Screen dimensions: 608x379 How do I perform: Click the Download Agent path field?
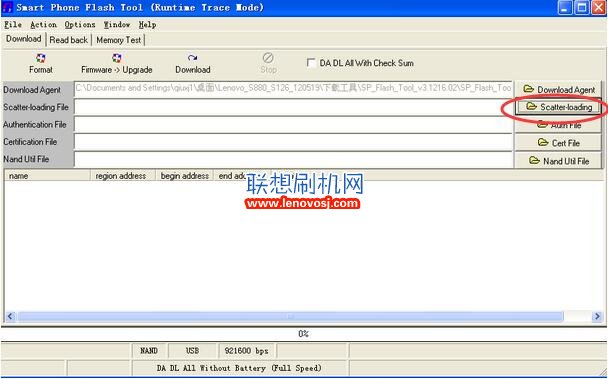pyautogui.click(x=294, y=89)
